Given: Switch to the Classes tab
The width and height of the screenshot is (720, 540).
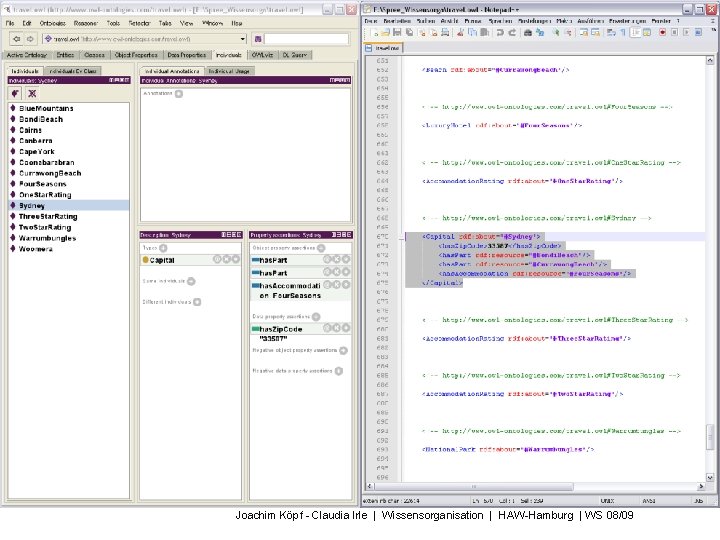Looking at the screenshot, I should tap(94, 55).
